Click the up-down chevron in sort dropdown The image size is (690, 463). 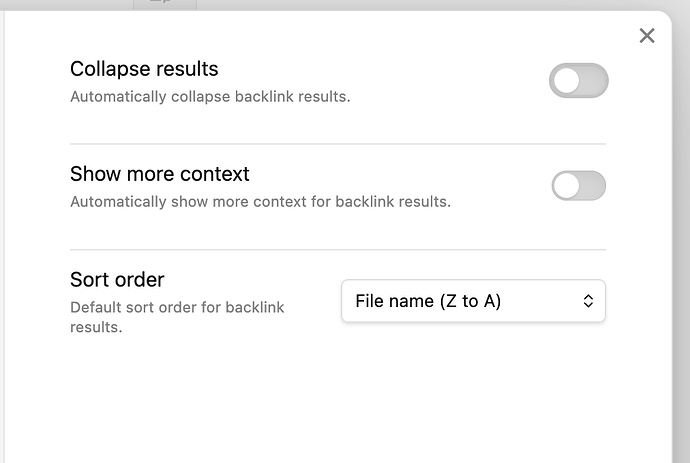point(588,301)
